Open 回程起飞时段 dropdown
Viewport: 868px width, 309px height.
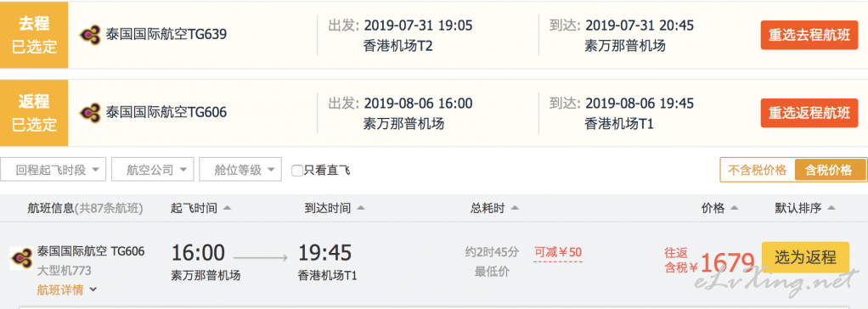[x=54, y=170]
